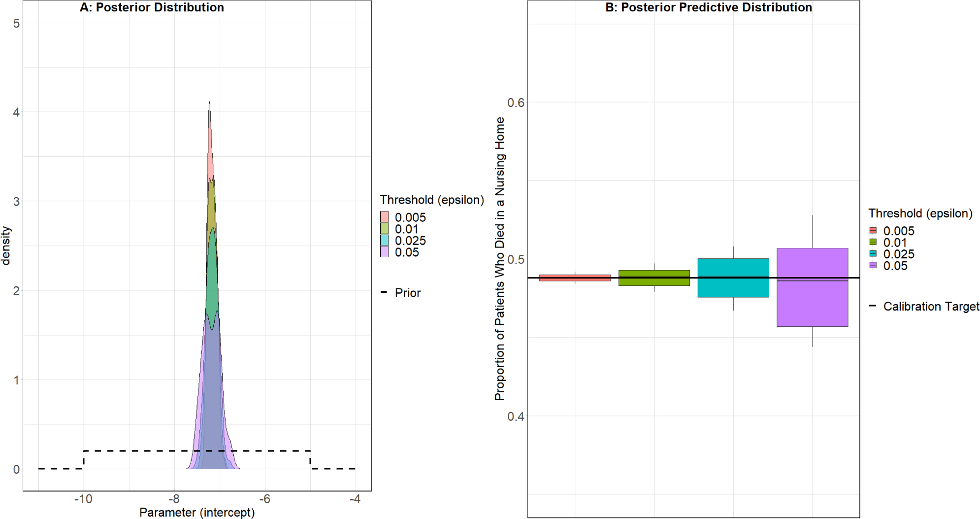980x519 pixels.
Task: Click the 0.01 legend swatch in panel B
Action: pos(873,242)
